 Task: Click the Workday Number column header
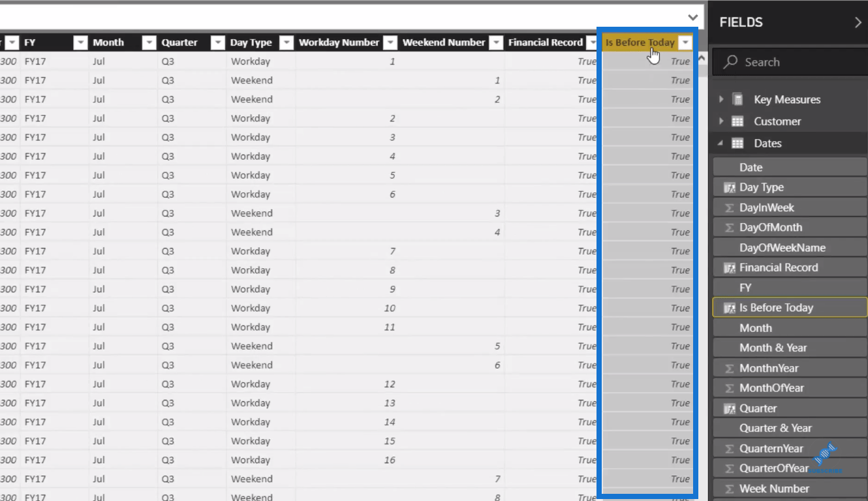tap(347, 42)
